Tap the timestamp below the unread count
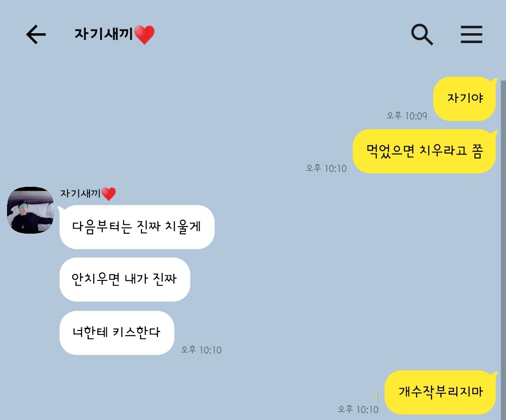This screenshot has width=506, height=420. coord(358,409)
